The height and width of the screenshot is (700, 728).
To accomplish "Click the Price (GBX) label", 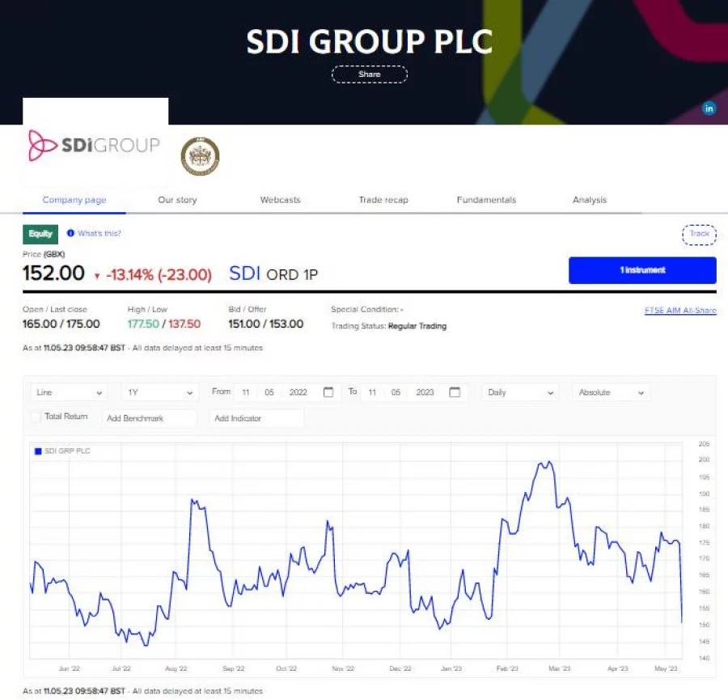I will (44, 254).
